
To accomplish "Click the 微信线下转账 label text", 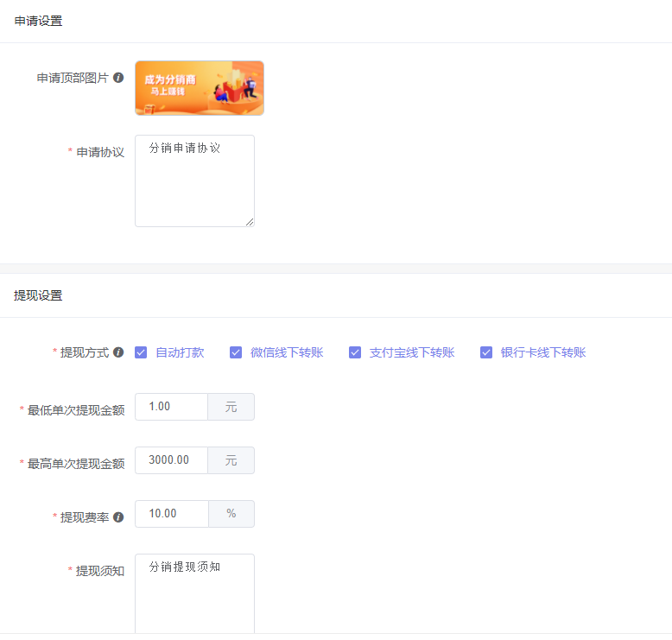I will [x=287, y=352].
